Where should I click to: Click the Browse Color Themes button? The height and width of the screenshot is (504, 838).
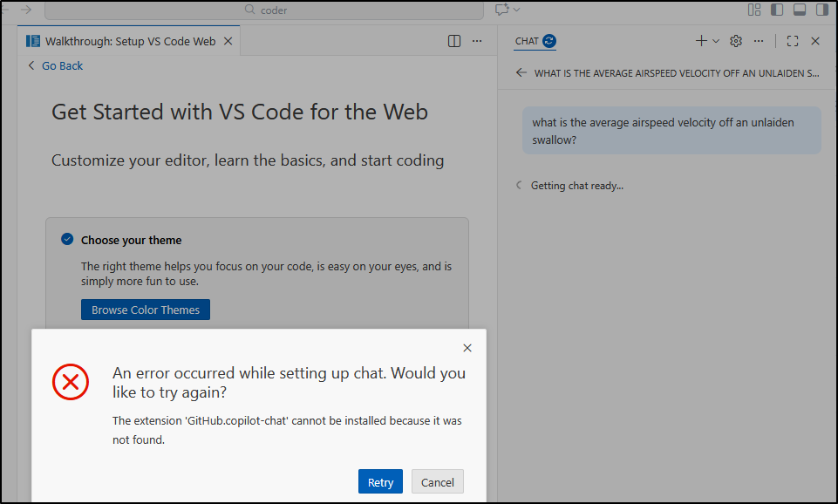[x=146, y=310]
